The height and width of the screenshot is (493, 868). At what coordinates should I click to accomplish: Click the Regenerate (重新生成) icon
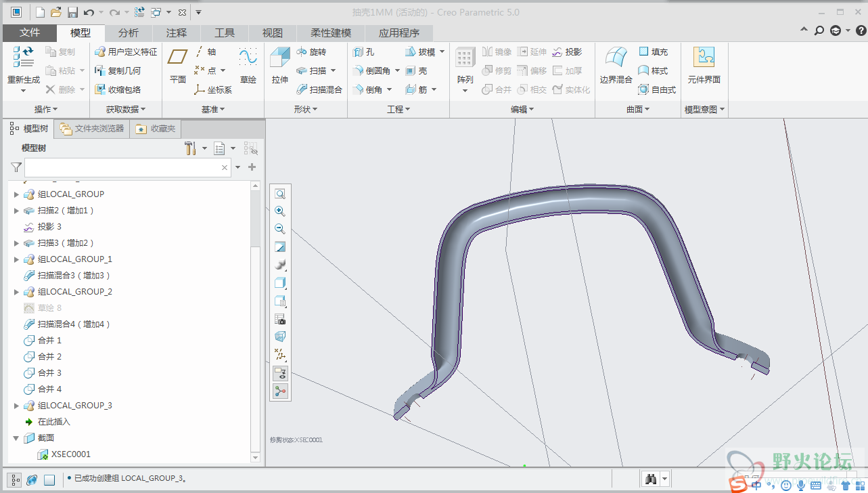(x=23, y=57)
